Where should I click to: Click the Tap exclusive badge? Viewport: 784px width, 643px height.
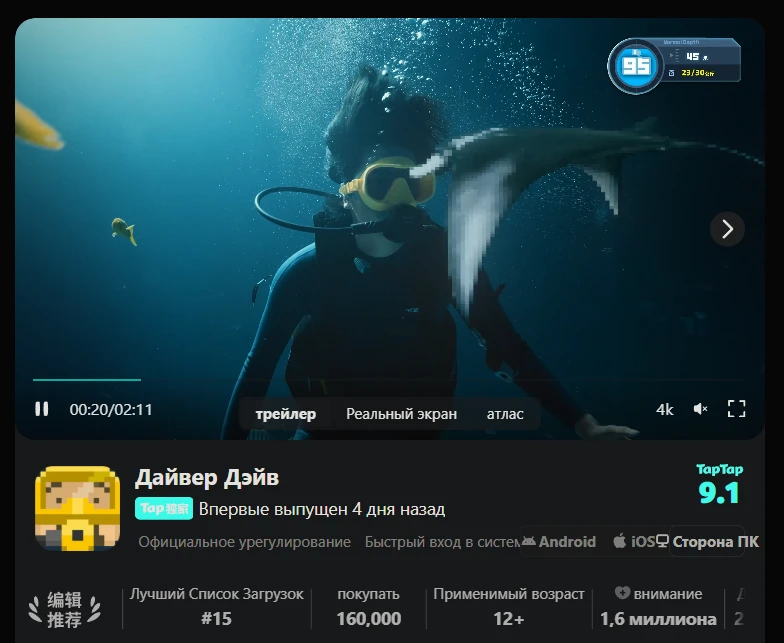pos(163,509)
